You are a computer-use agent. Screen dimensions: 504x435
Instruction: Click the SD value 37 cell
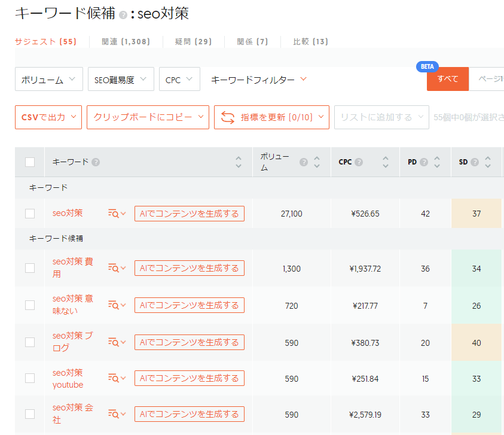[476, 214]
